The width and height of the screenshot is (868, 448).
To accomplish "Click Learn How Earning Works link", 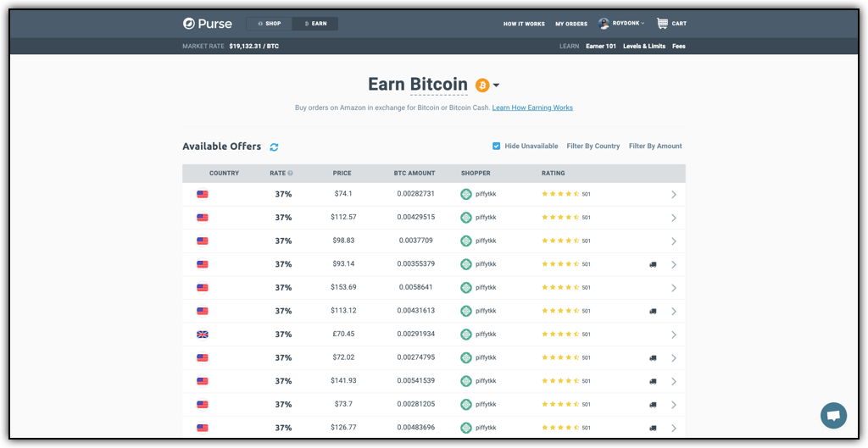I will pos(532,108).
